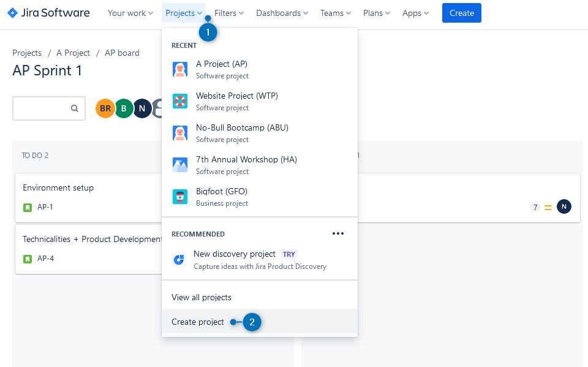Select Website Project (WTP) entry
The image size is (588, 367).
point(260,101)
